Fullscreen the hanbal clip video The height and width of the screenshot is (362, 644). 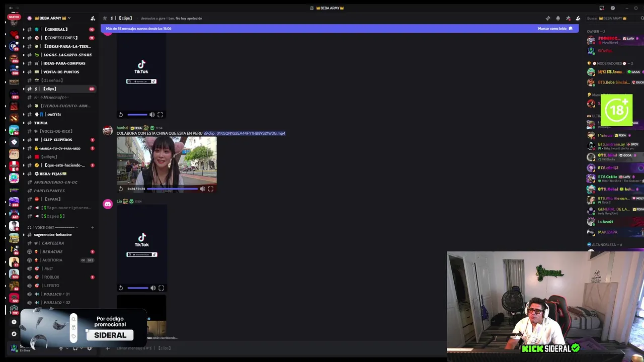211,189
